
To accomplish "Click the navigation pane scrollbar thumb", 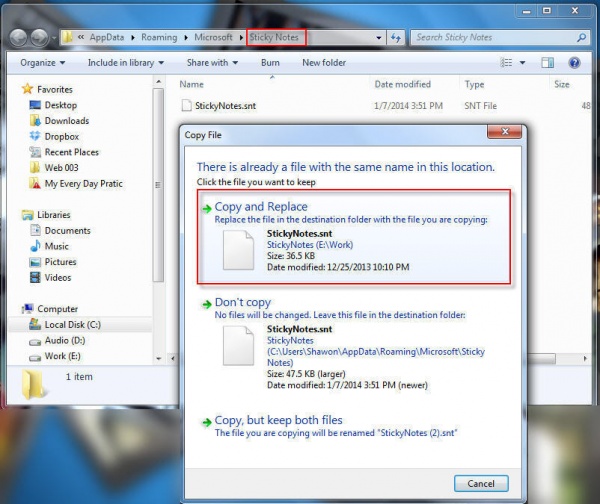I will click(x=158, y=185).
